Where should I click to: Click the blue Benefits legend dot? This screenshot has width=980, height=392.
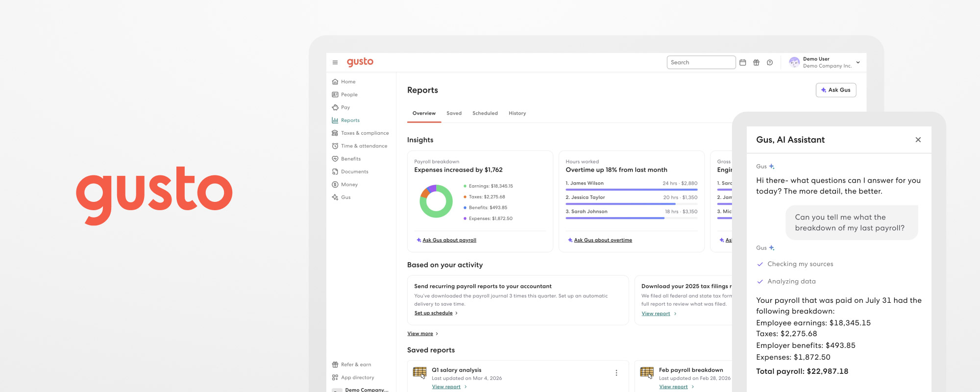coord(465,208)
